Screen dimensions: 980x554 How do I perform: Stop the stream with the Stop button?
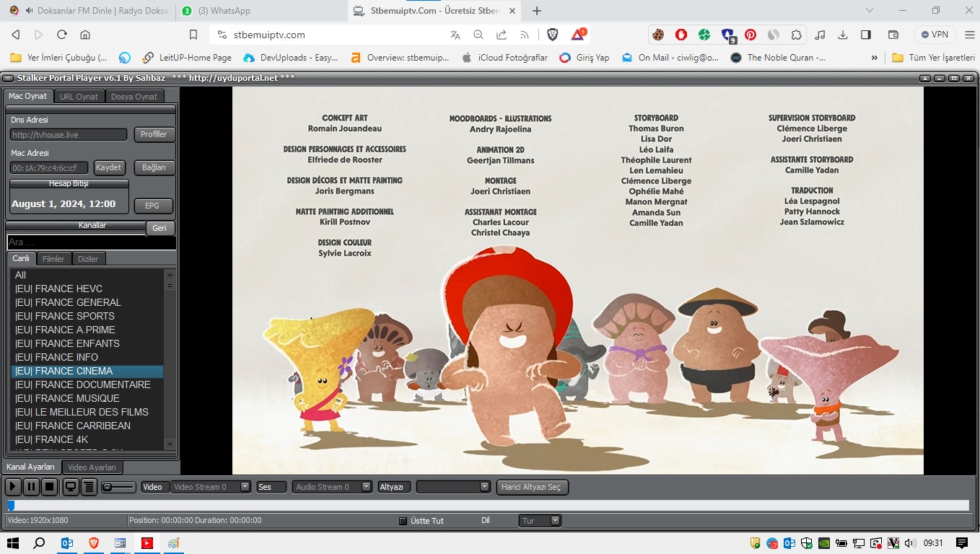[49, 487]
